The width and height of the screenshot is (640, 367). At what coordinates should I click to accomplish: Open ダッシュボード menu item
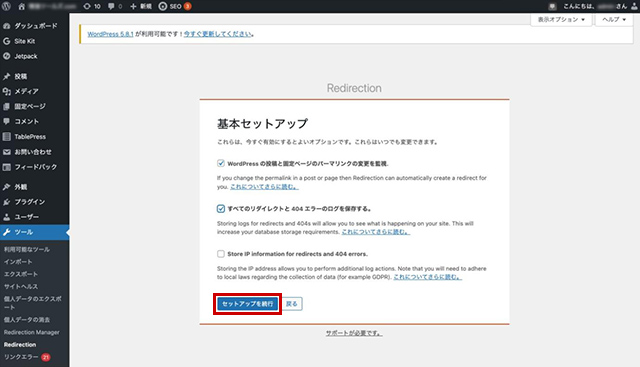pos(36,26)
